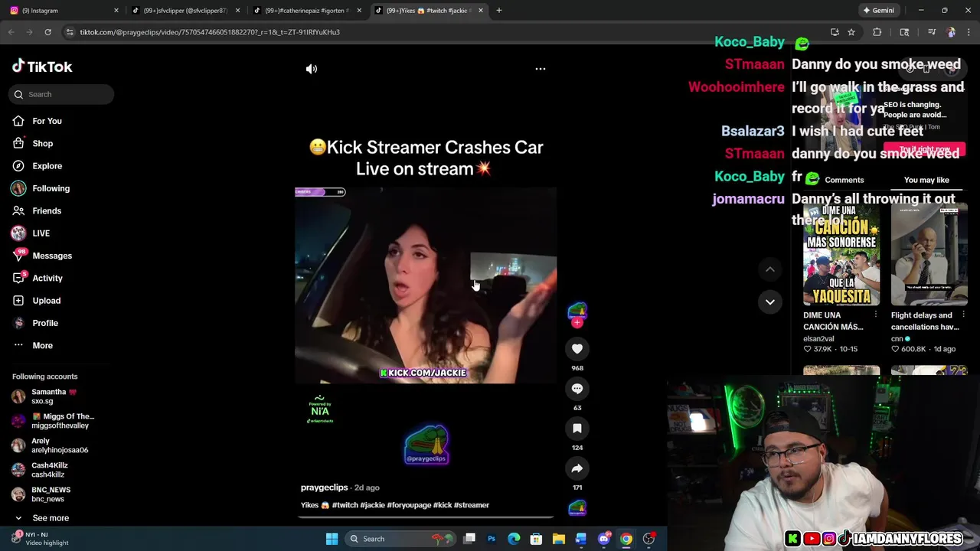The image size is (980, 551).
Task: Open the LIVE section
Action: [41, 233]
